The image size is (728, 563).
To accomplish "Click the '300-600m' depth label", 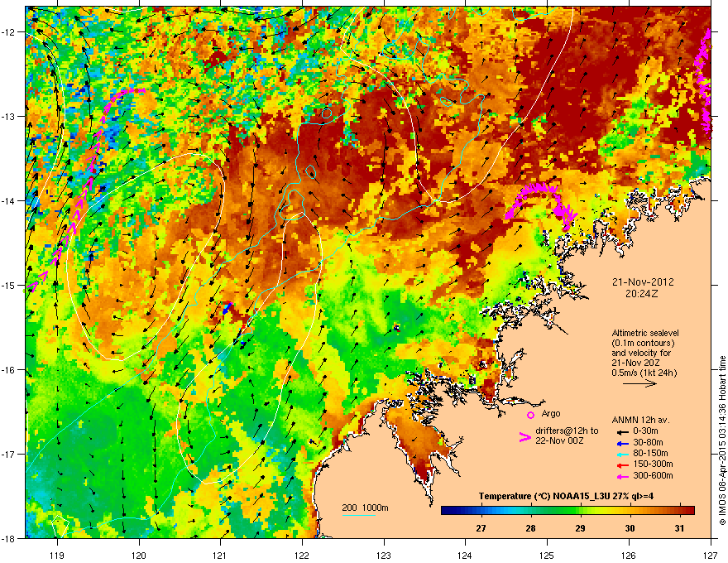I will [653, 475].
